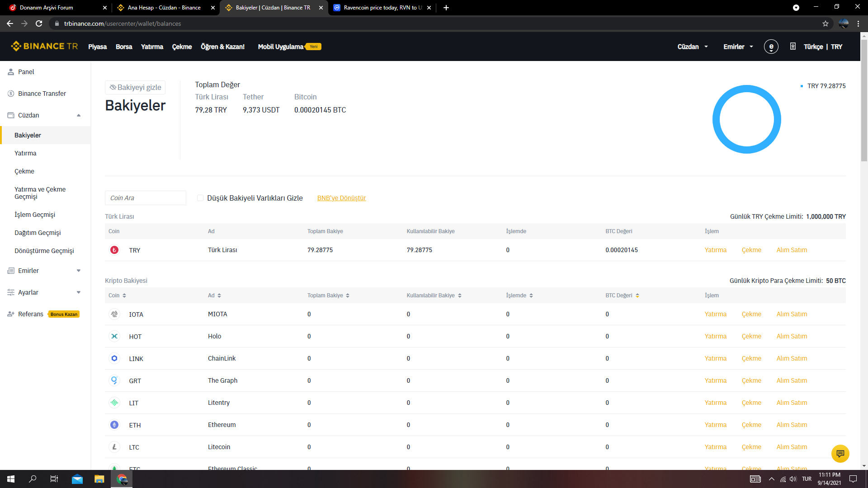Screen dimensions: 868x488
Task: Toggle Bakiyeyi gizle to hide balances
Action: 135,87
